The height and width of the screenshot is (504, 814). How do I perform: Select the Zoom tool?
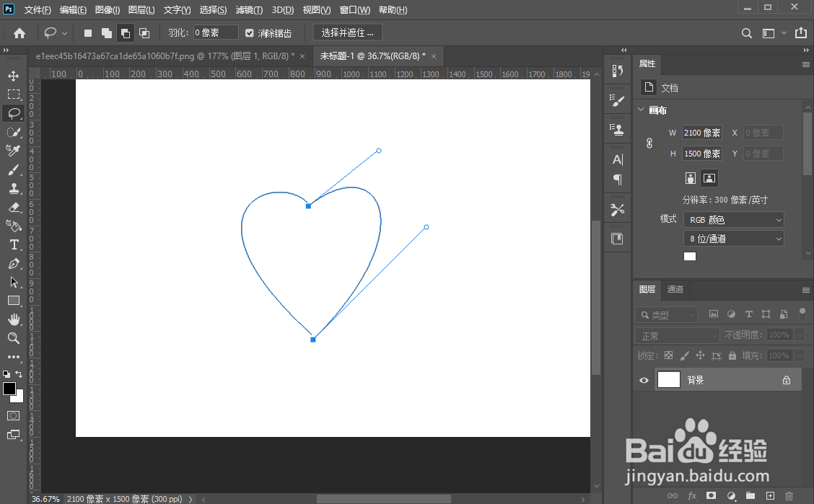[x=14, y=338]
